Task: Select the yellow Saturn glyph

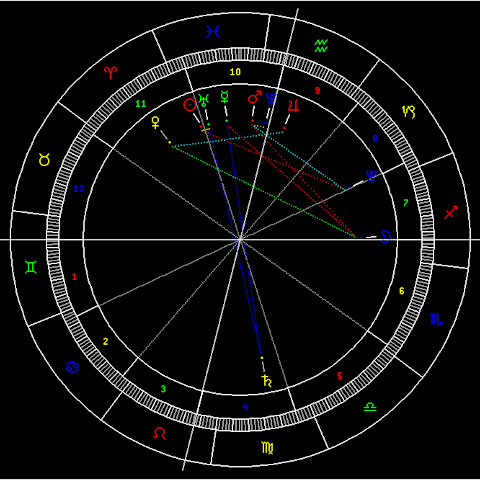Action: pos(267,380)
